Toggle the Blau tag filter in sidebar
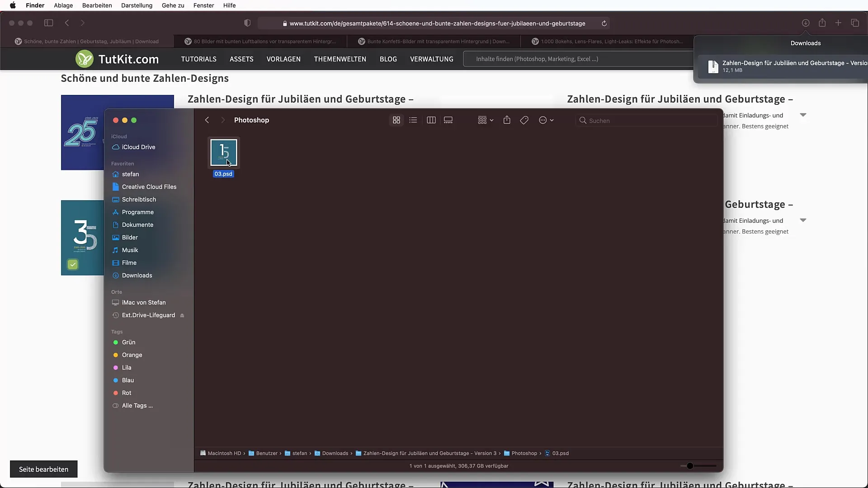 pos(127,380)
